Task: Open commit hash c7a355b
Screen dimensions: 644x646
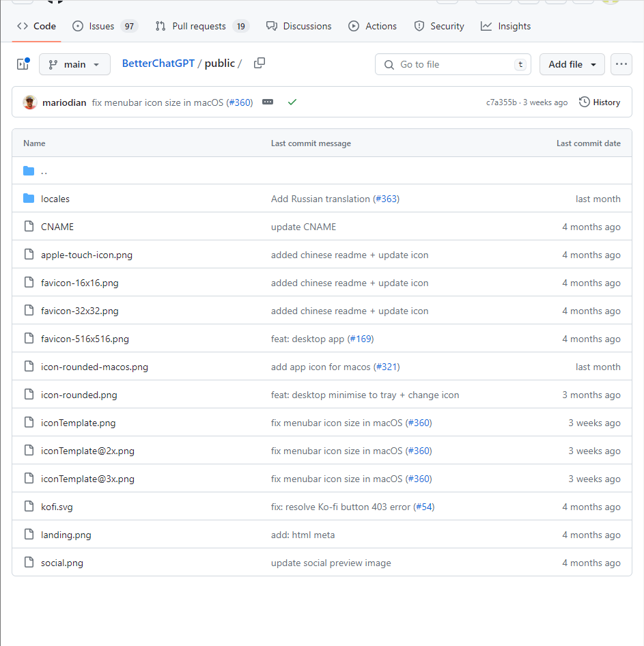Action: tap(501, 102)
